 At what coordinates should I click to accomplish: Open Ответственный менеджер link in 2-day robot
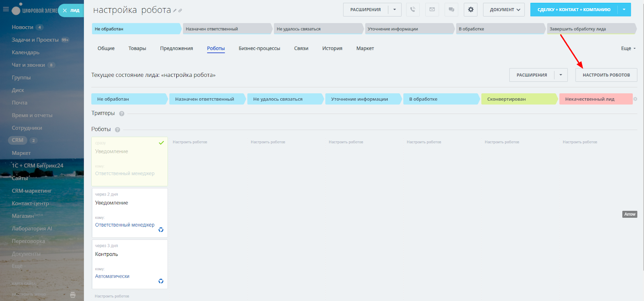click(x=125, y=225)
